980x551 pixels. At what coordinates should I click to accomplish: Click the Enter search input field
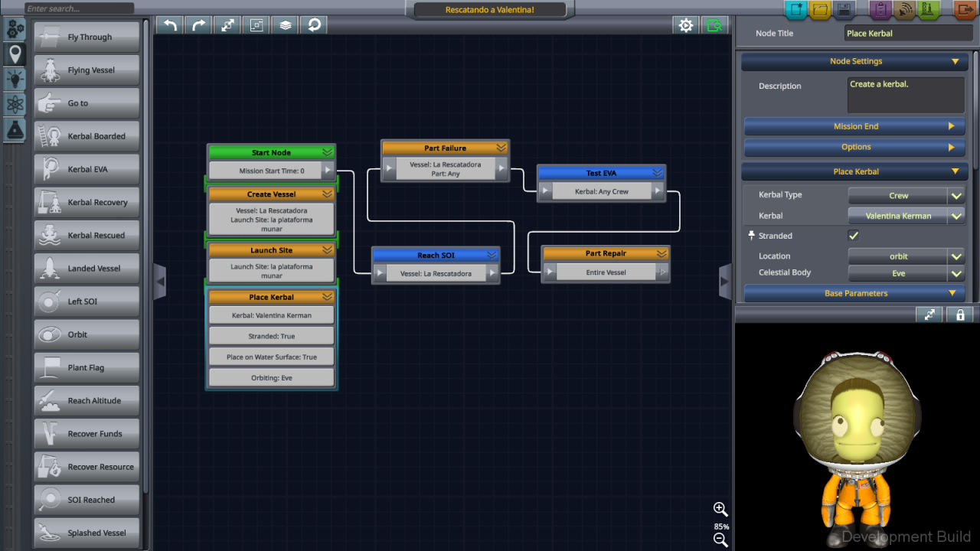tap(79, 8)
